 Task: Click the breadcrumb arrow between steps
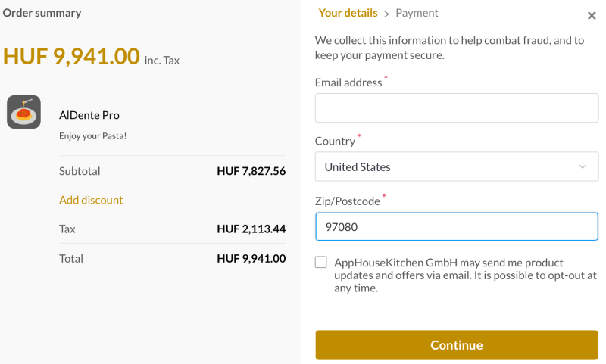[386, 14]
